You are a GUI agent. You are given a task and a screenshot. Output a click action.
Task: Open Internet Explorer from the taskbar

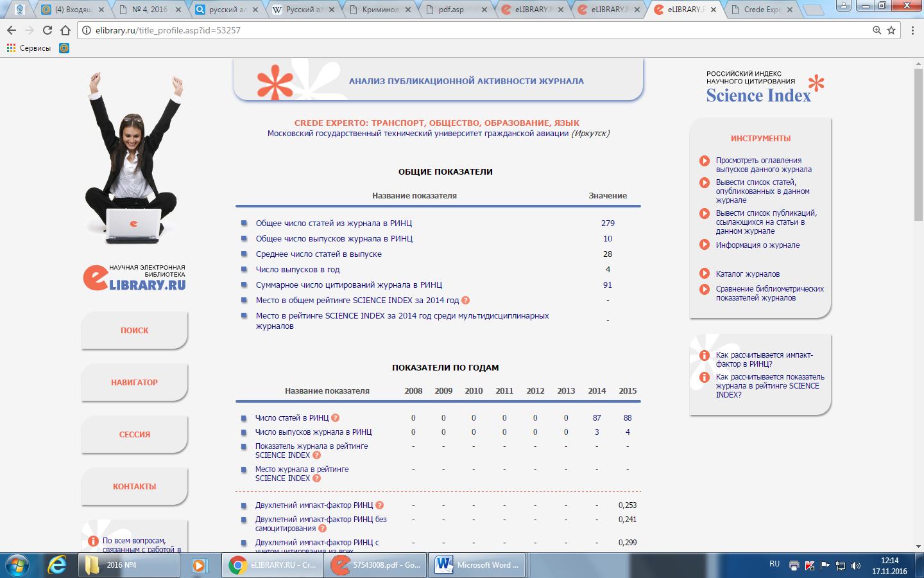coord(57,565)
